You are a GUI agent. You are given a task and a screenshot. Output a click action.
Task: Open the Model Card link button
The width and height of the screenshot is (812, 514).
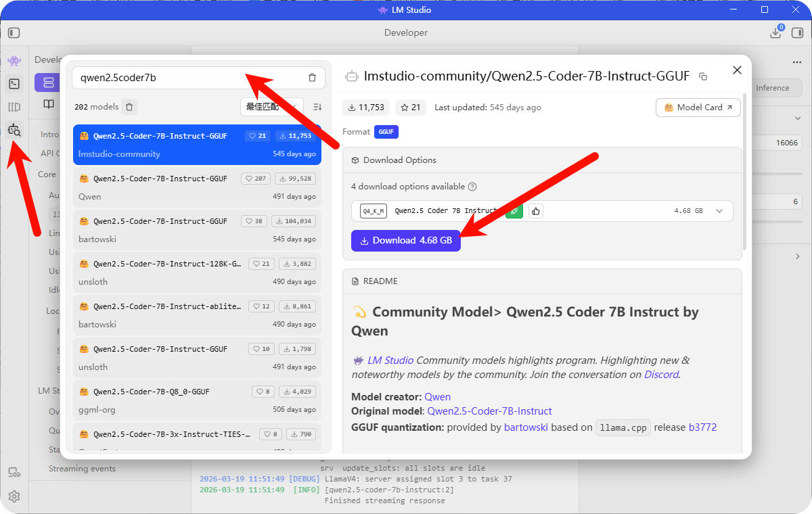click(x=698, y=108)
